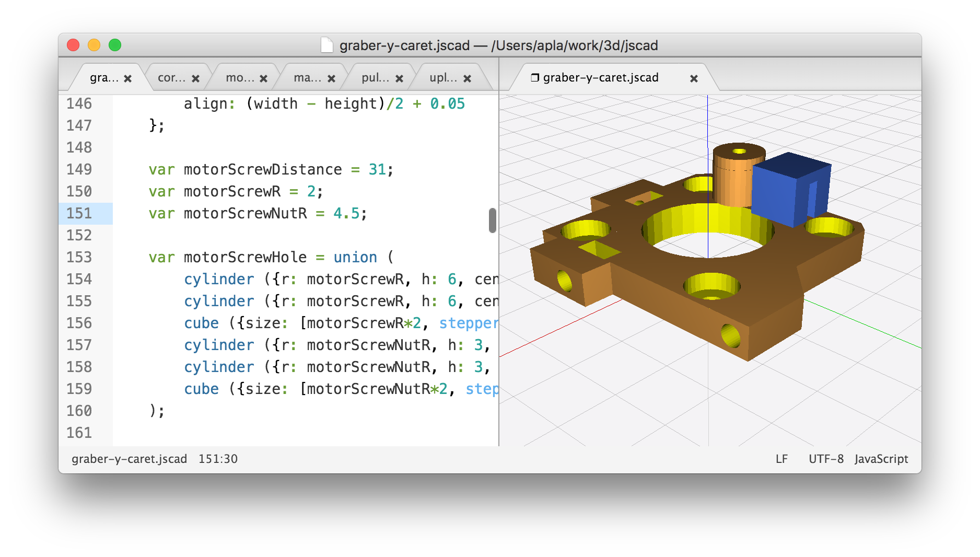
Task: Click 'align:' on line 146
Action: 209,103
